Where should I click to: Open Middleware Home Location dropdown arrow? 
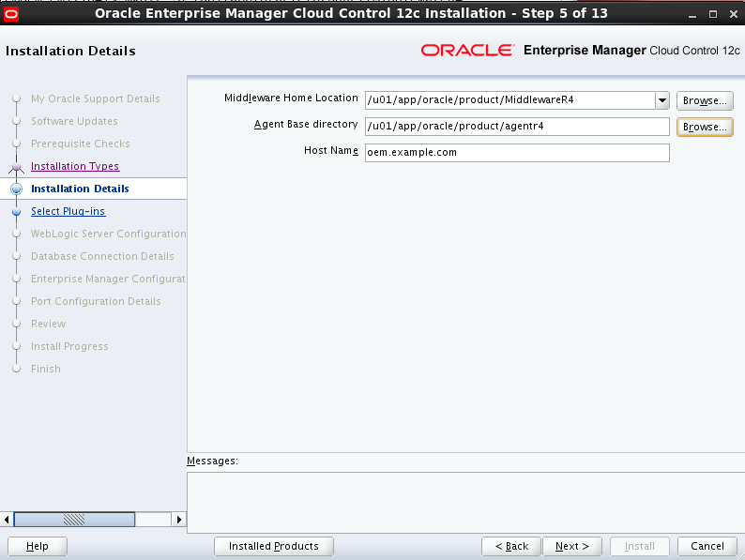662,100
